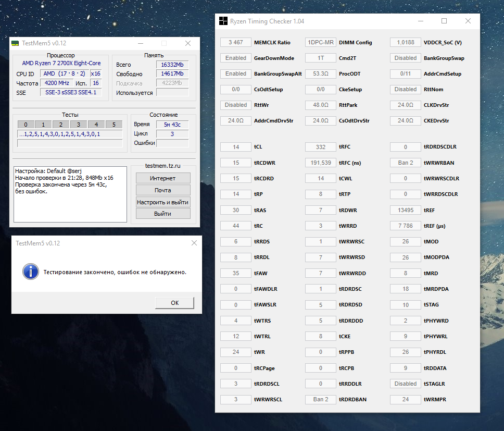Click Настроить и выйти button
The image size is (504, 431).
[163, 202]
